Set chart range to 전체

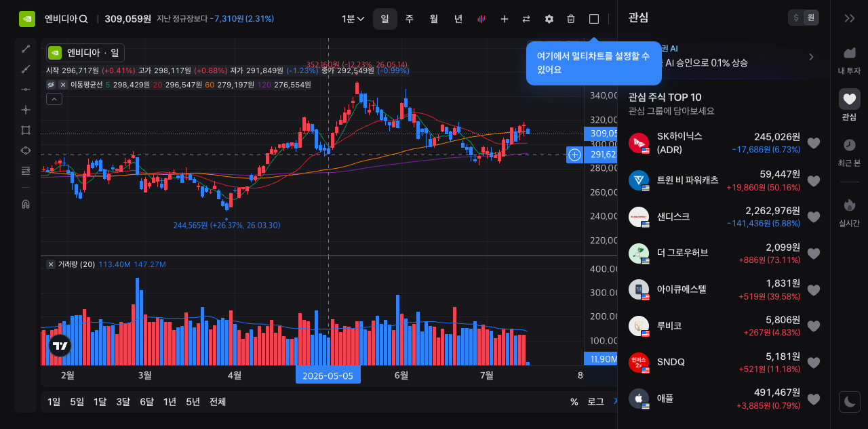click(218, 402)
